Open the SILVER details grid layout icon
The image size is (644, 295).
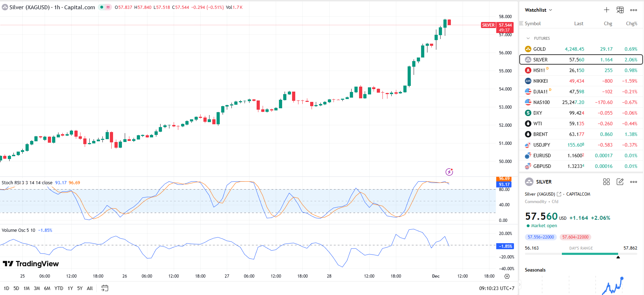[606, 182]
